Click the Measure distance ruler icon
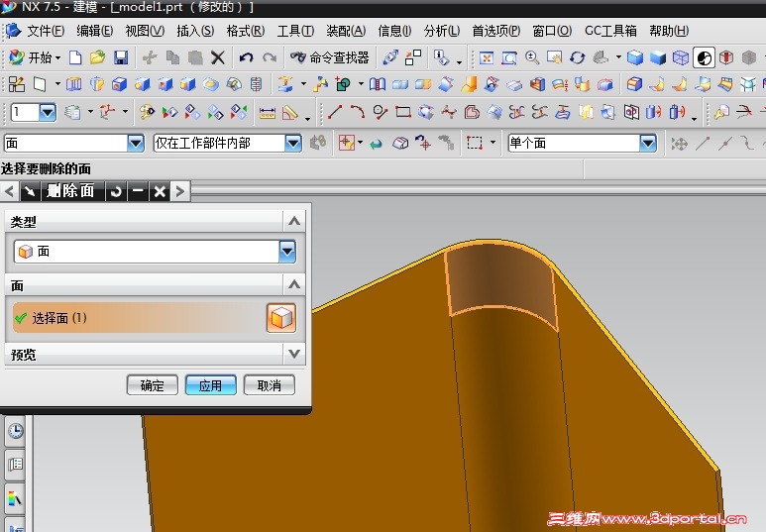 (268, 113)
